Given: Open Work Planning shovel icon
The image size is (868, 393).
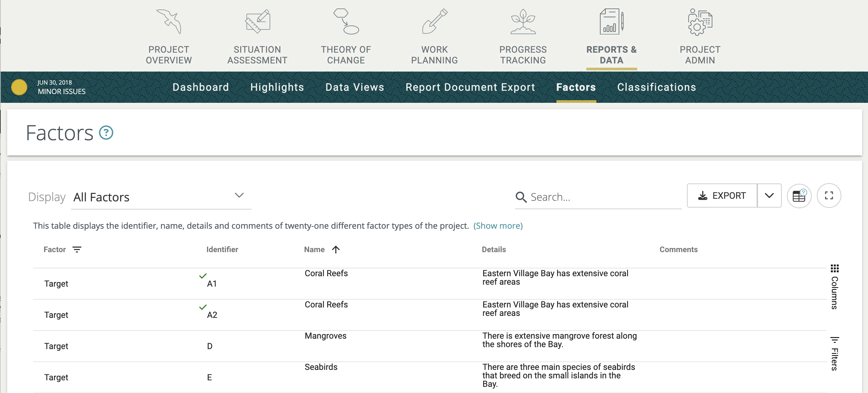Looking at the screenshot, I should coord(434,21).
